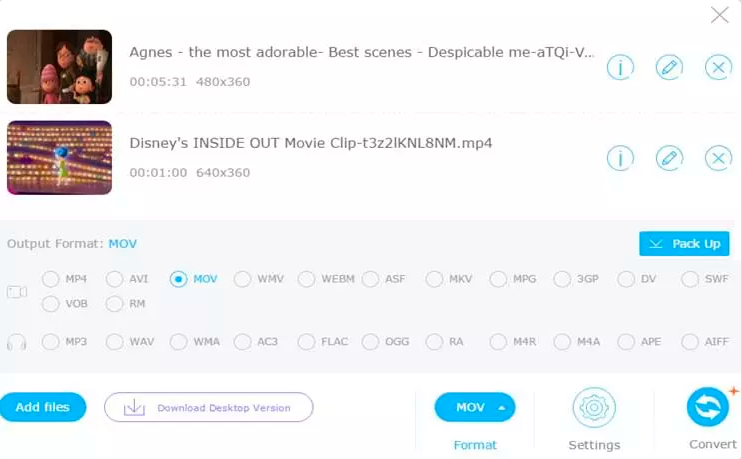Edit the Inside Out movie clip
The height and width of the screenshot is (459, 742).
click(x=669, y=158)
